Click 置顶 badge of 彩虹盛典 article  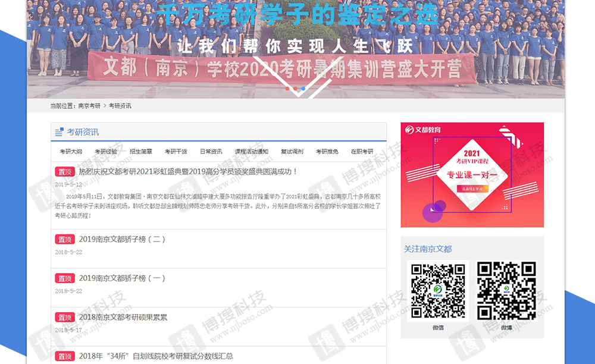(x=65, y=172)
